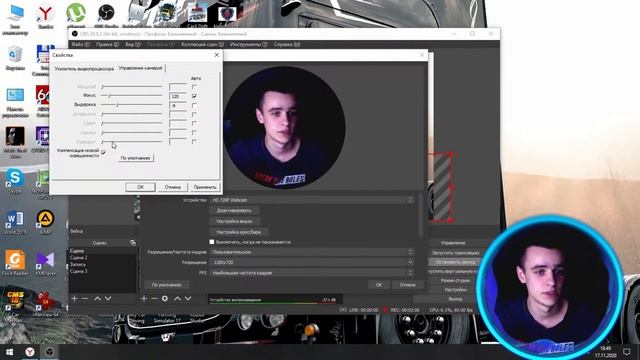Add a new source with the plus icon

pyautogui.click(x=144, y=299)
